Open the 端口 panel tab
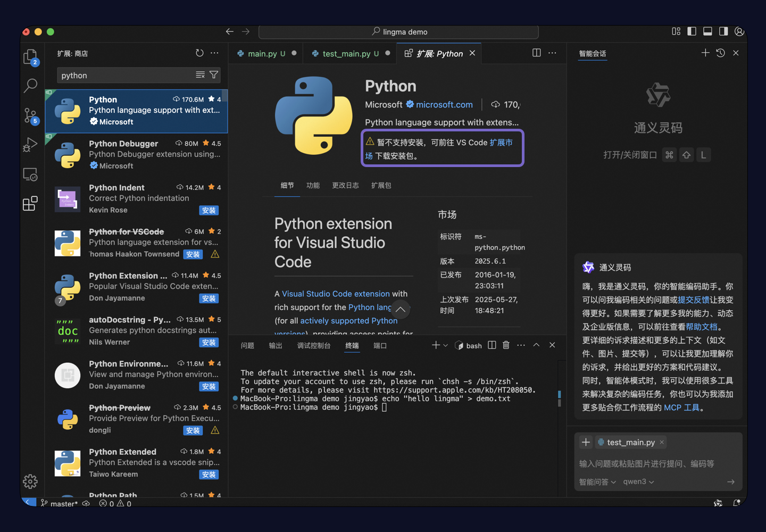Viewport: 766px width, 532px height. click(x=380, y=346)
